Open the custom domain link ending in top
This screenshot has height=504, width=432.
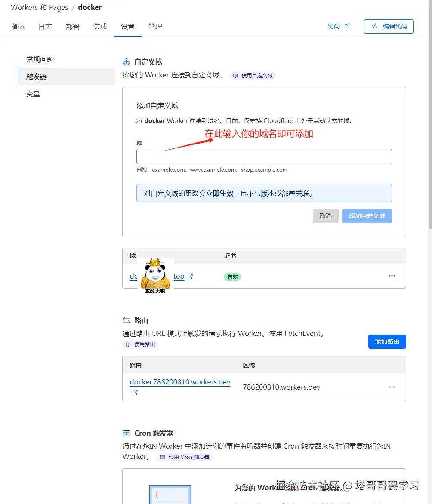(179, 277)
